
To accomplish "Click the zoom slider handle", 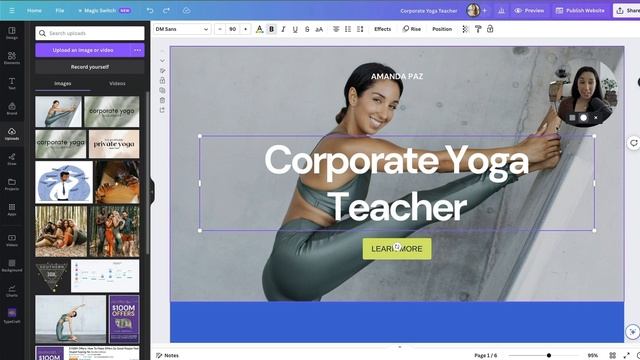I will point(549,356).
